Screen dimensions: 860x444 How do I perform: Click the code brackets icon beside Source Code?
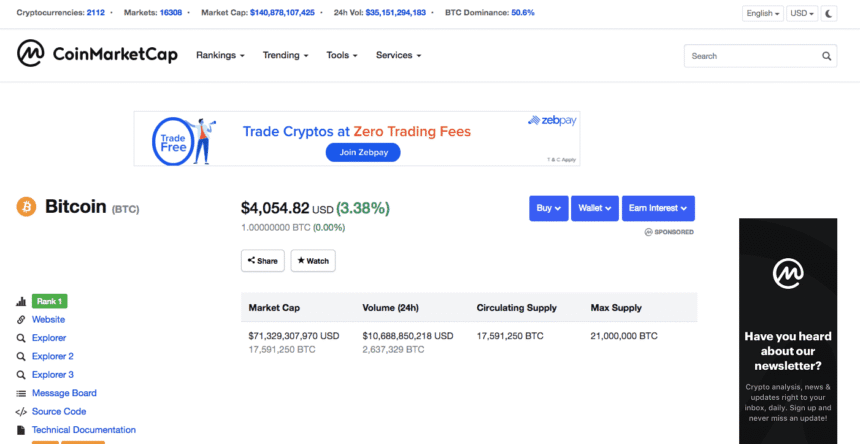pyautogui.click(x=21, y=412)
